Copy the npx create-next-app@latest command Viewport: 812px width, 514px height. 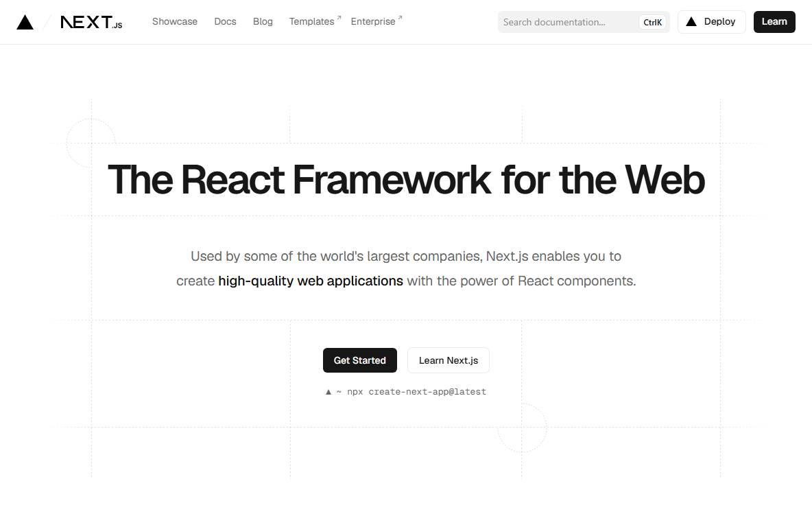click(x=406, y=392)
